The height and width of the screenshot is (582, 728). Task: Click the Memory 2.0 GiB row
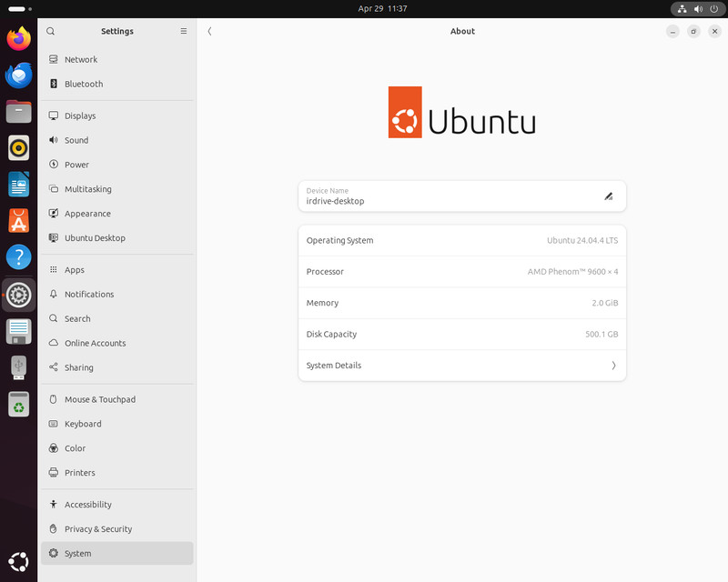click(x=462, y=303)
